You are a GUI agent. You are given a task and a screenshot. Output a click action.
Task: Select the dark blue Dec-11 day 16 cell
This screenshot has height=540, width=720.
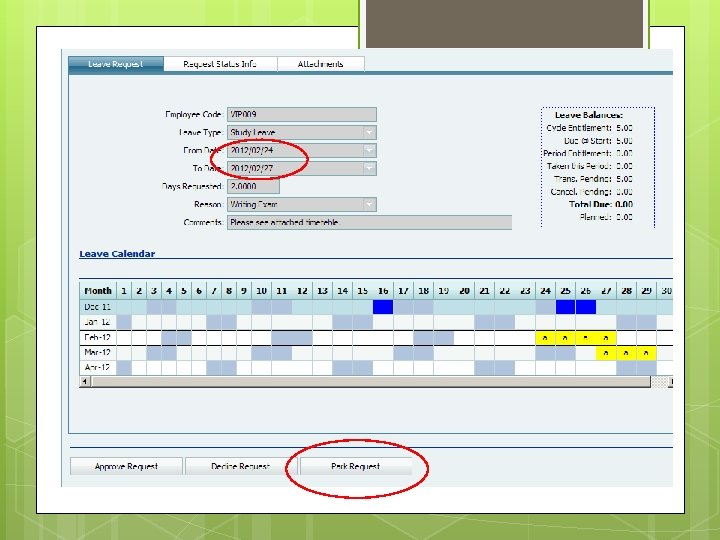383,307
